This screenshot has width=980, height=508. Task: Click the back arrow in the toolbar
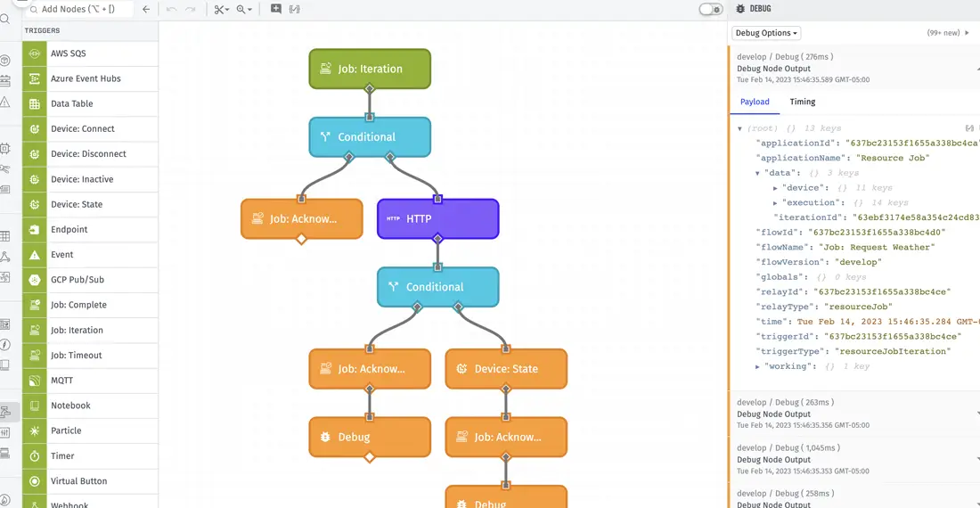(x=146, y=10)
